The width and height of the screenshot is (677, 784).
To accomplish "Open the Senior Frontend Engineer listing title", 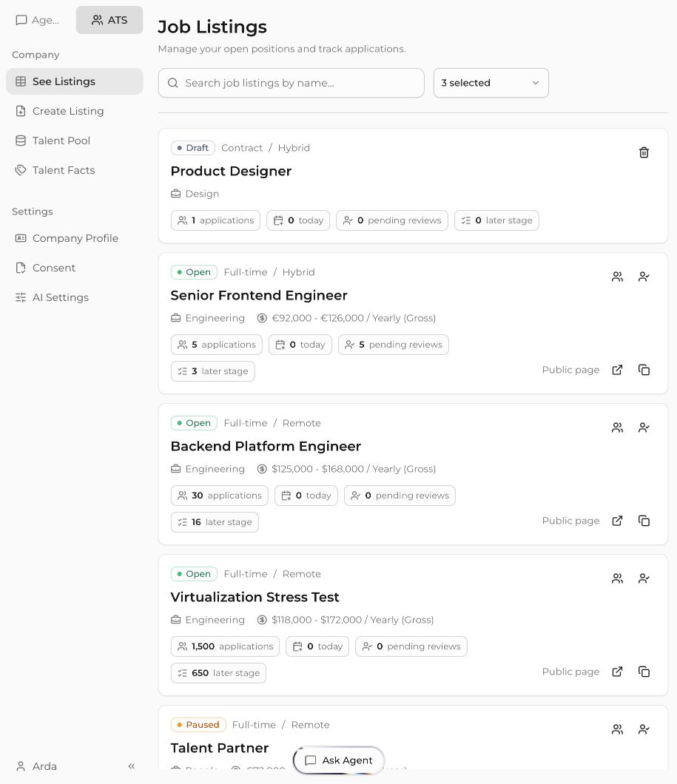I will point(259,296).
